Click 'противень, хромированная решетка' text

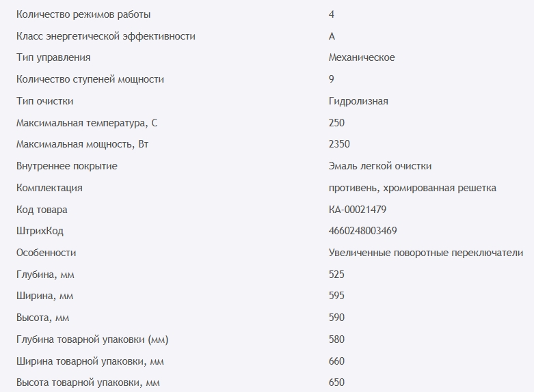tap(412, 188)
